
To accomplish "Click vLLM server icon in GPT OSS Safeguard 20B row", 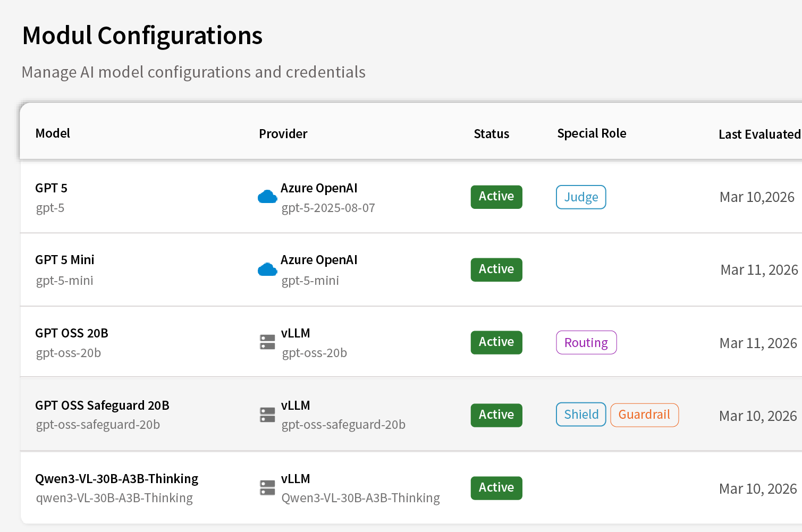I will (x=267, y=415).
